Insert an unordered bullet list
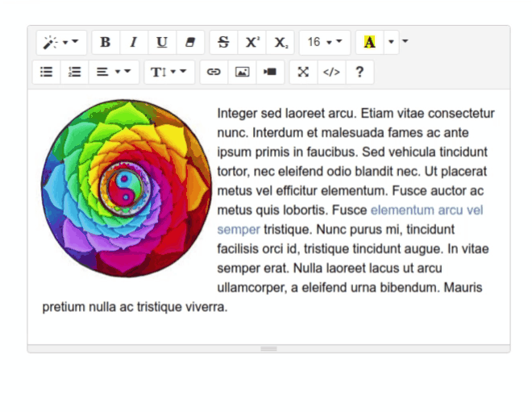 (x=47, y=72)
